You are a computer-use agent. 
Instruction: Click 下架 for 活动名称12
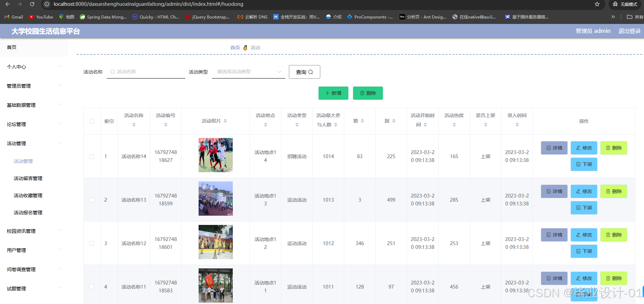click(x=584, y=251)
